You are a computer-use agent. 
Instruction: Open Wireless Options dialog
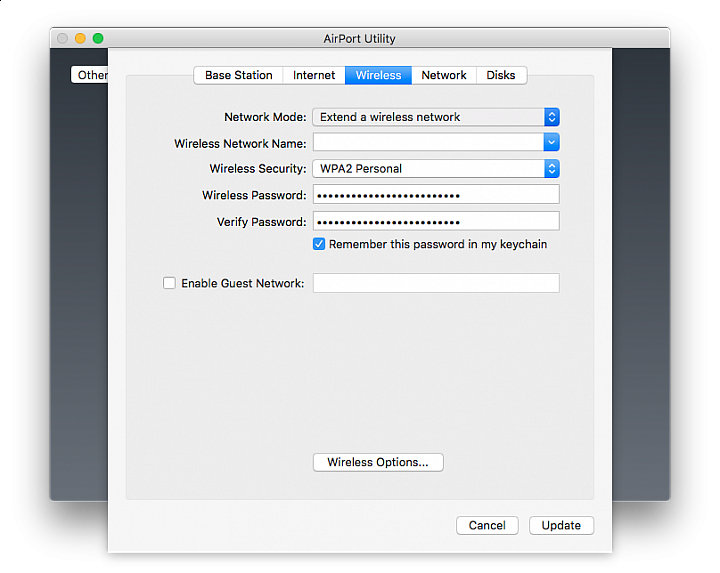(378, 462)
